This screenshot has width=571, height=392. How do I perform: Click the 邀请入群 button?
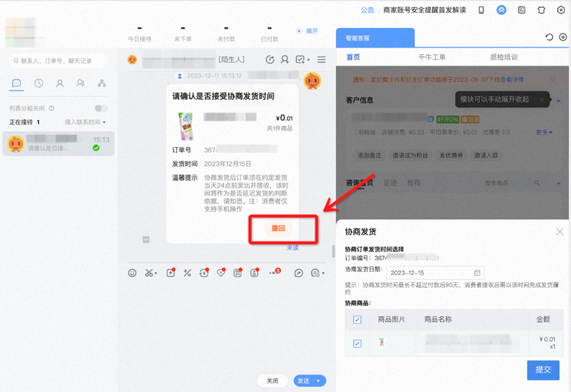coord(486,156)
